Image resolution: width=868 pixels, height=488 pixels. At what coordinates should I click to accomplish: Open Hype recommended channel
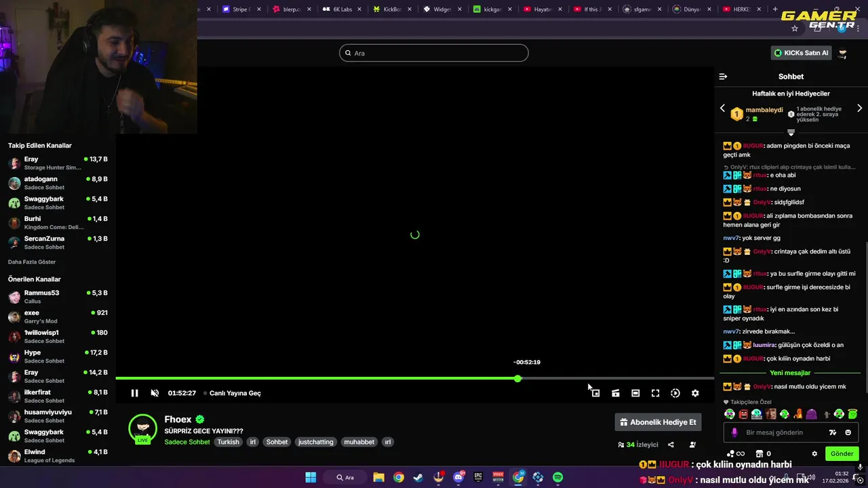tap(58, 357)
